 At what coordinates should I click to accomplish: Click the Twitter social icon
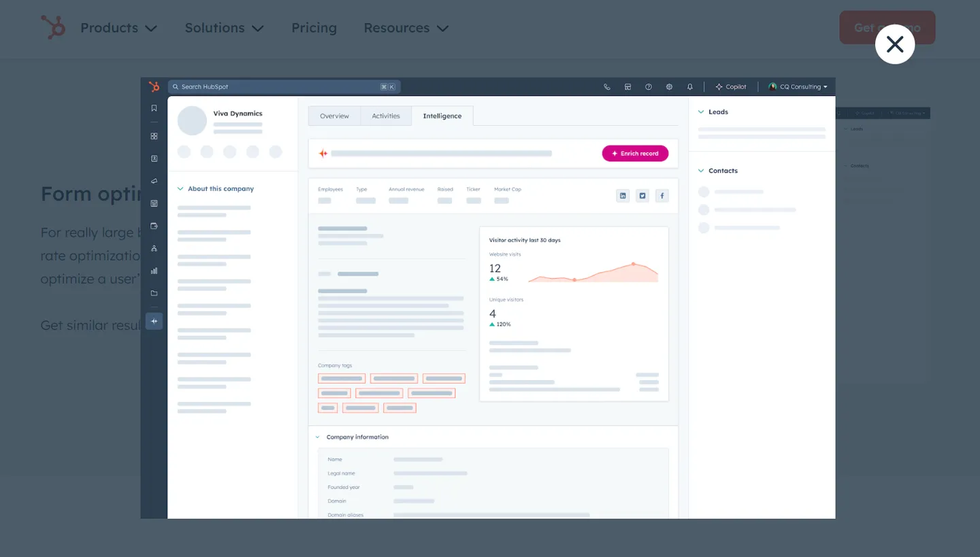point(642,196)
